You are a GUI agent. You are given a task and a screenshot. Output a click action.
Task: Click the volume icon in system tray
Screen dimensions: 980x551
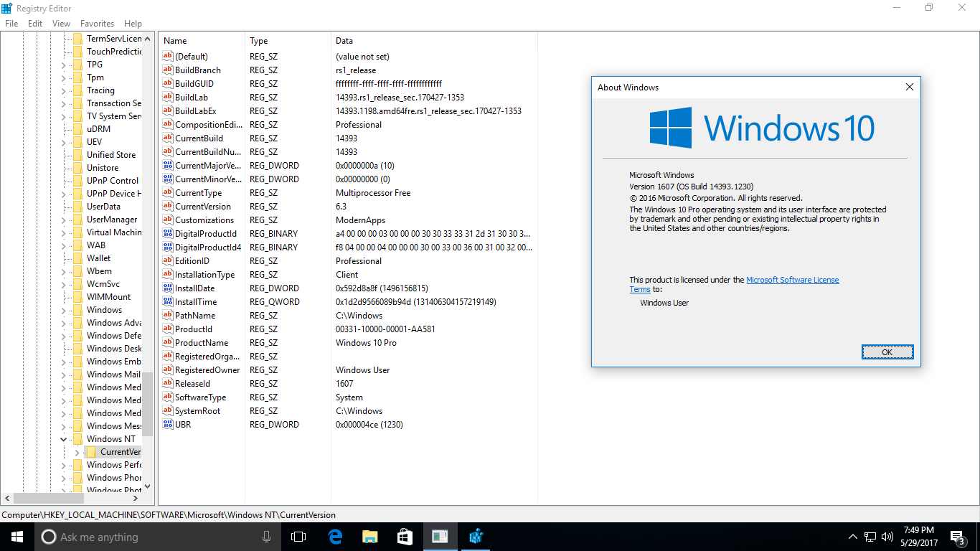pyautogui.click(x=887, y=537)
